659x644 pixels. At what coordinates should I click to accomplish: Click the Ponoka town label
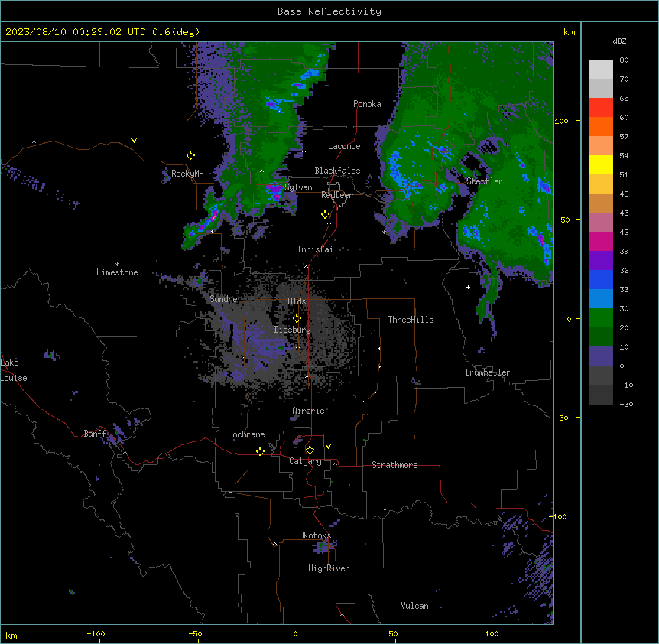(x=367, y=104)
